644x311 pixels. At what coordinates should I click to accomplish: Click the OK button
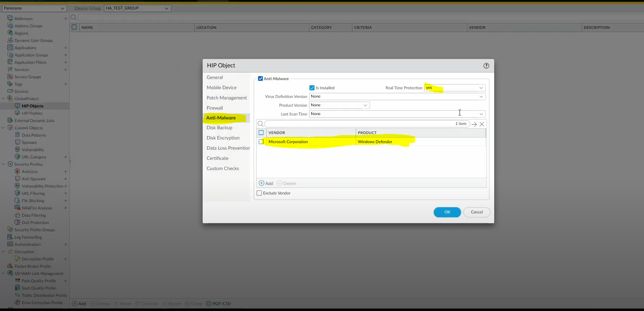pos(447,212)
